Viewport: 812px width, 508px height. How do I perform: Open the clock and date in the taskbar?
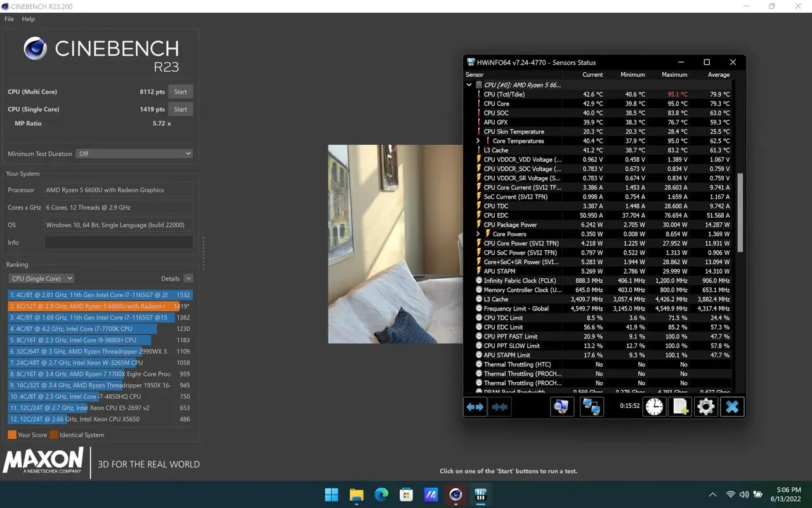coord(787,495)
